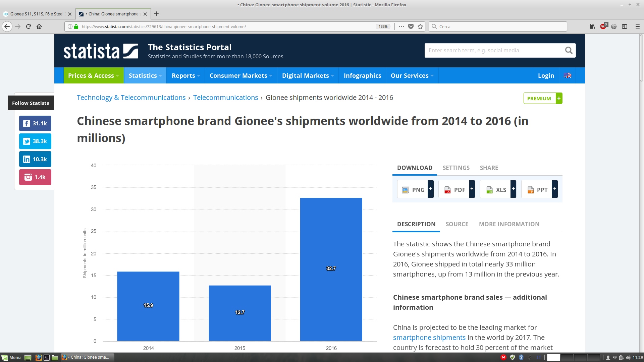Open Statista's Twitter page with 38.3k followers
644x362 pixels.
tap(35, 141)
